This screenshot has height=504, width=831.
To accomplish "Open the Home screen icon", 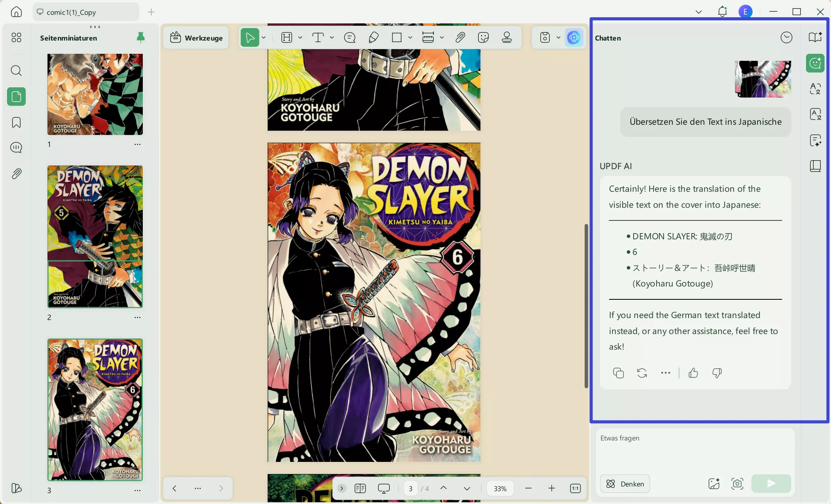I will (x=16, y=12).
